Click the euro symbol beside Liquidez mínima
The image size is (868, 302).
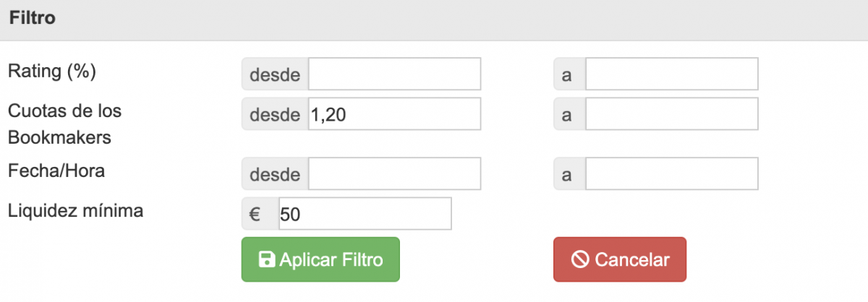255,215
